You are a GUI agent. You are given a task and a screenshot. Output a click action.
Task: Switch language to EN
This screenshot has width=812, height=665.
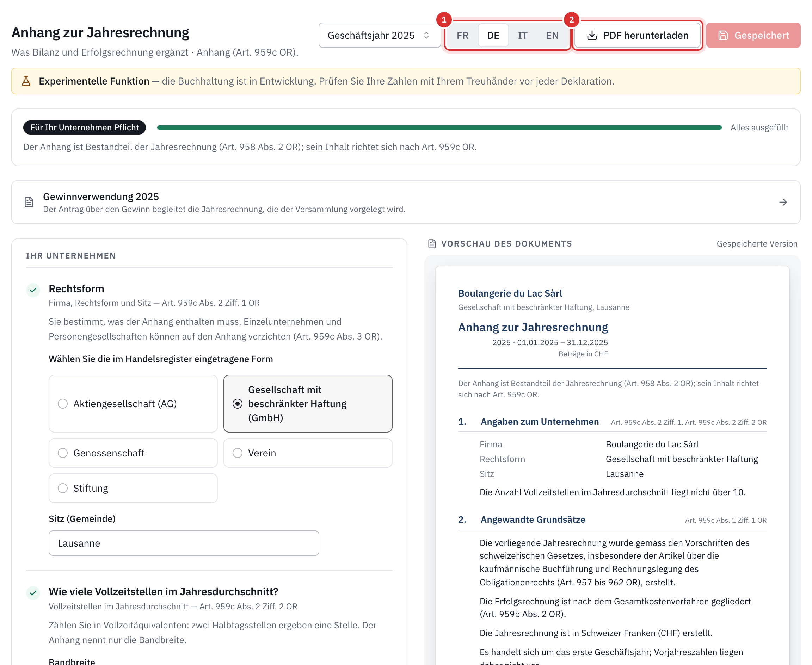552,35
